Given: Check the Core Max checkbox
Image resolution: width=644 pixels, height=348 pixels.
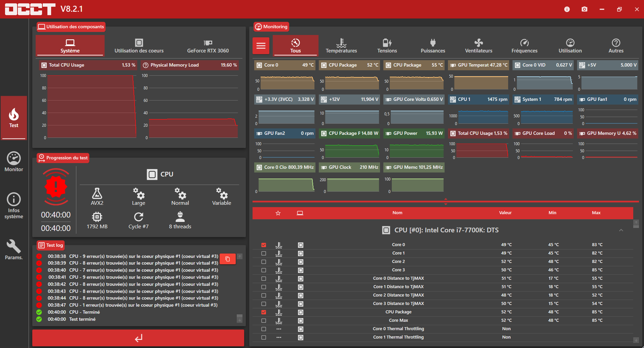Looking at the screenshot, I should [x=264, y=321].
